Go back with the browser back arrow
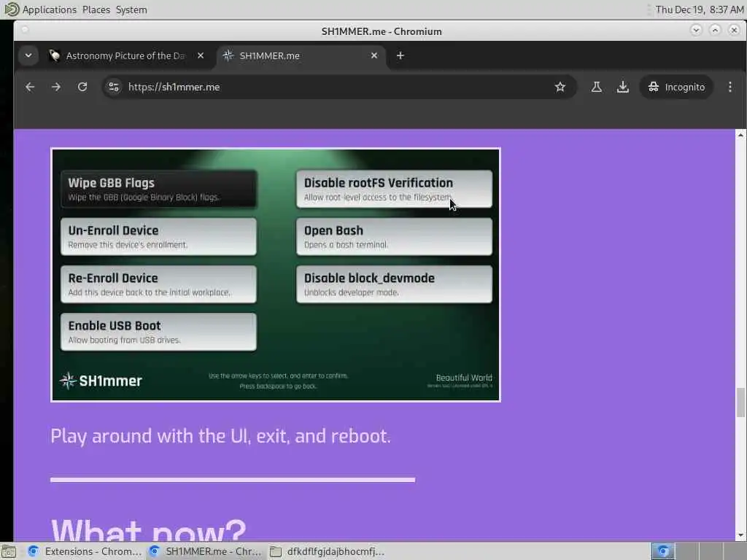 click(x=30, y=87)
